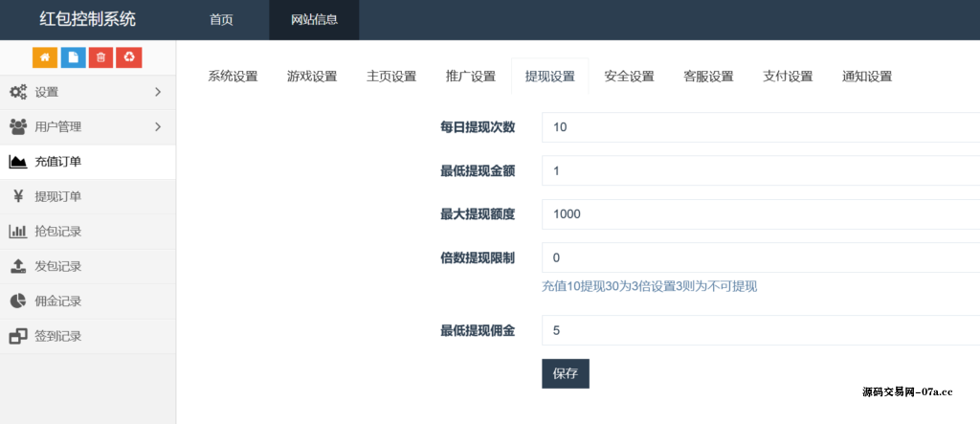Image resolution: width=980 pixels, height=424 pixels.
Task: Focus the 倍数提现限制 input field
Action: click(761, 257)
